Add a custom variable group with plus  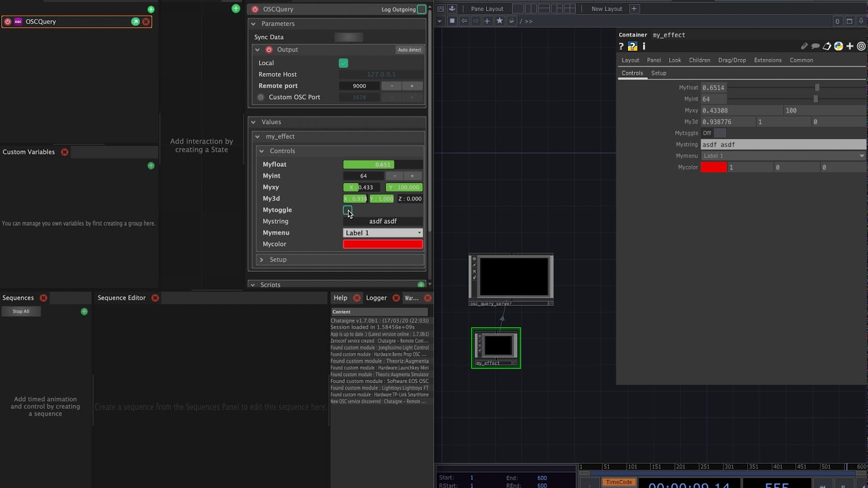pos(151,165)
